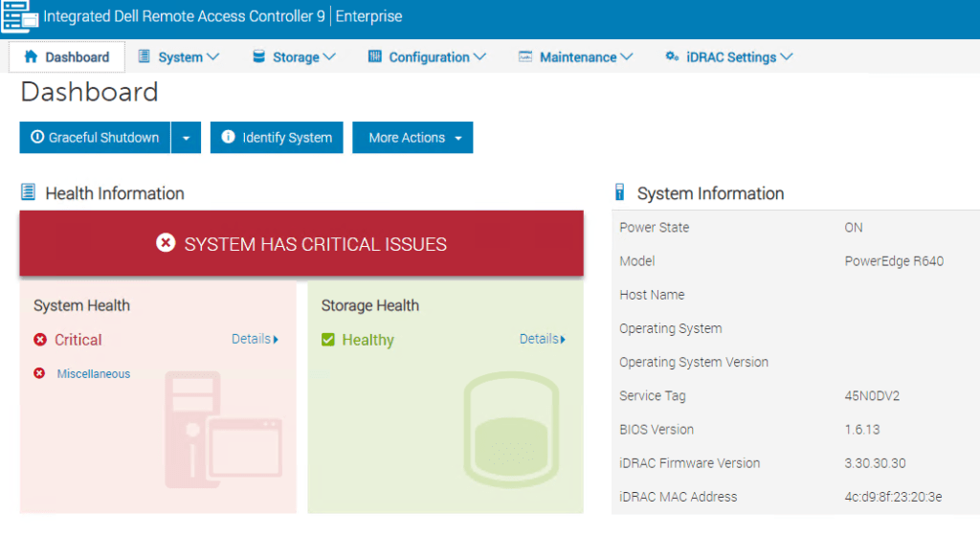Click the System Information section server icon
The height and width of the screenshot is (536, 980).
(619, 191)
